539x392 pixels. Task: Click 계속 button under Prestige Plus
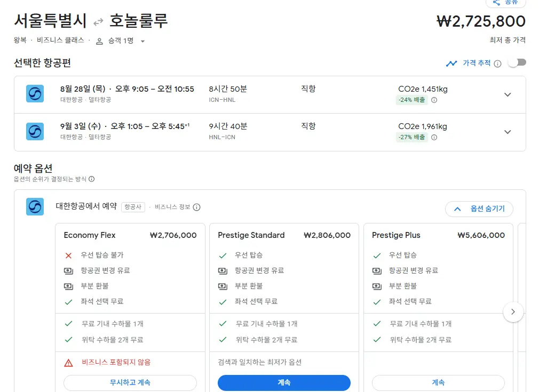pyautogui.click(x=438, y=382)
